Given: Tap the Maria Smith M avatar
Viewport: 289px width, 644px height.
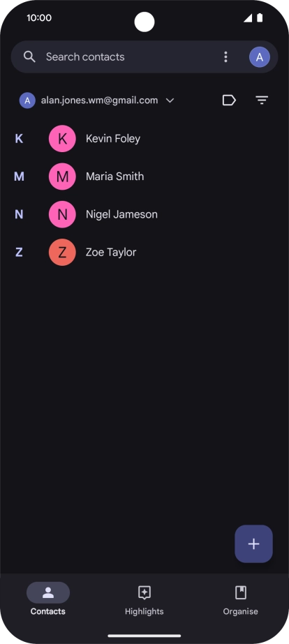Looking at the screenshot, I should coord(62,177).
